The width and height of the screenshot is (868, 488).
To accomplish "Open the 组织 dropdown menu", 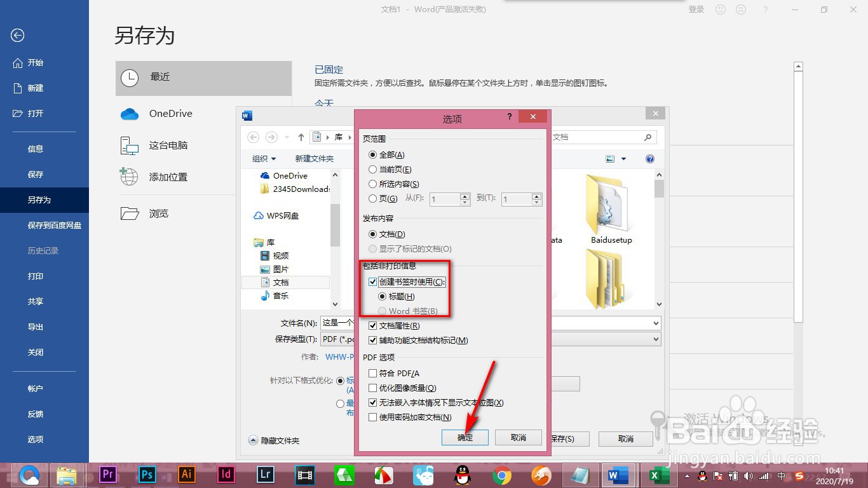I will (x=264, y=159).
